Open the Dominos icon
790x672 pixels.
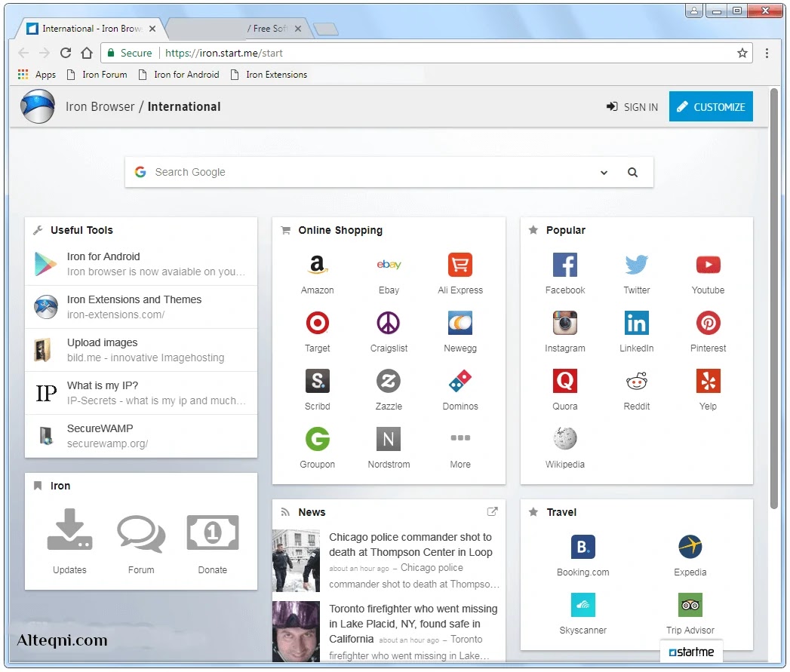(460, 381)
